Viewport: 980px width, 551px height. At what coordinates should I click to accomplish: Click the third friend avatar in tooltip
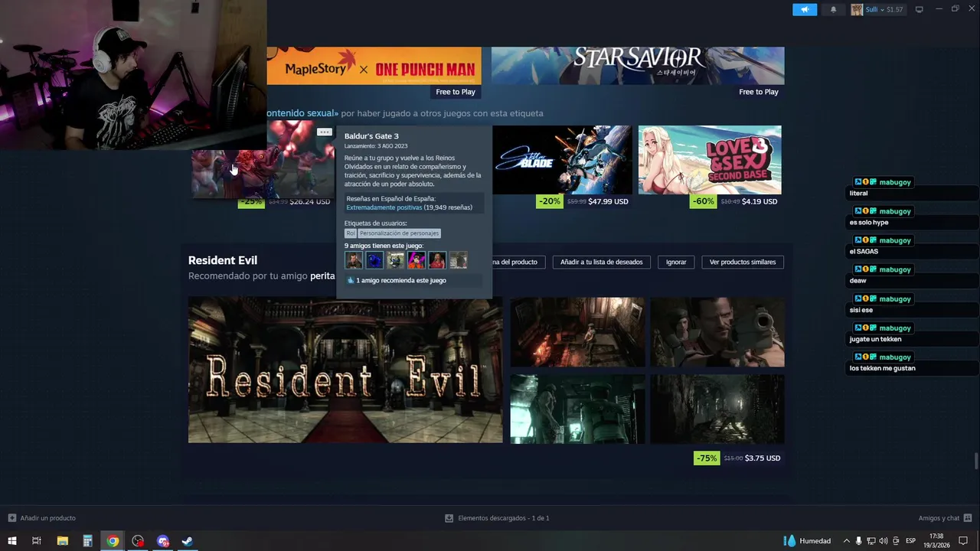click(x=395, y=260)
